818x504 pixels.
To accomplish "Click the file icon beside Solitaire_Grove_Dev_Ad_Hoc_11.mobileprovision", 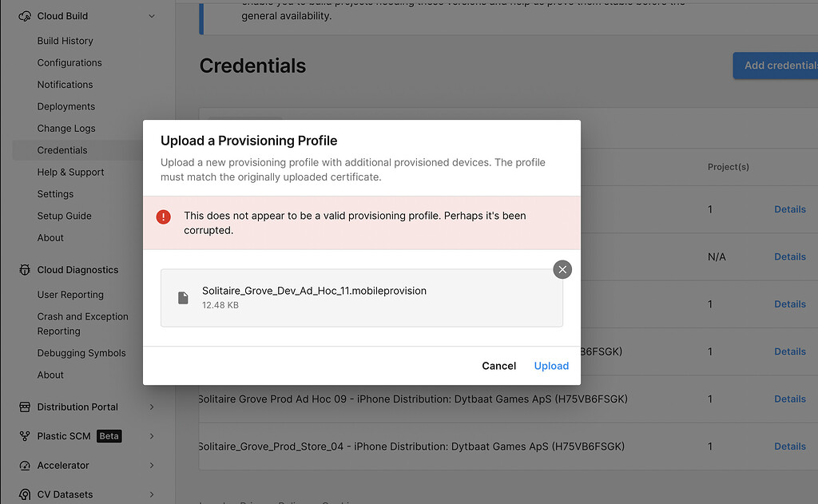I will click(x=183, y=298).
